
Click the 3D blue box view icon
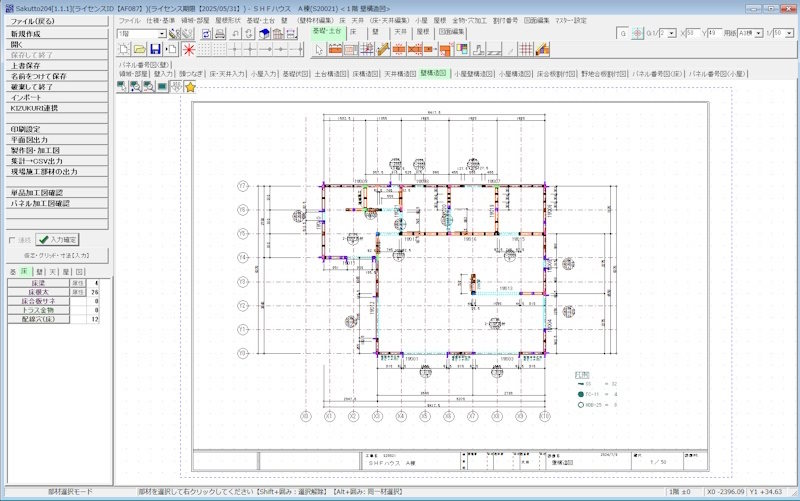coord(266,33)
